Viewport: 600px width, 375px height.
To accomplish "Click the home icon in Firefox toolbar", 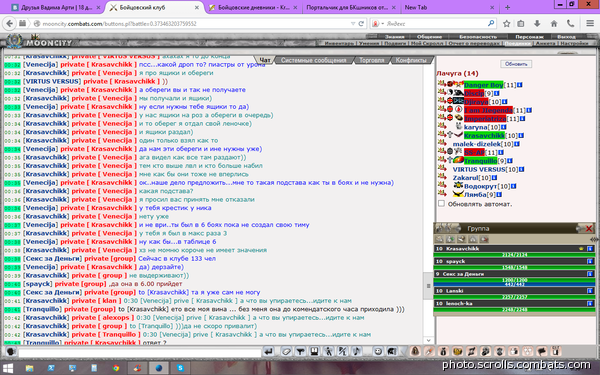I will pos(554,24).
